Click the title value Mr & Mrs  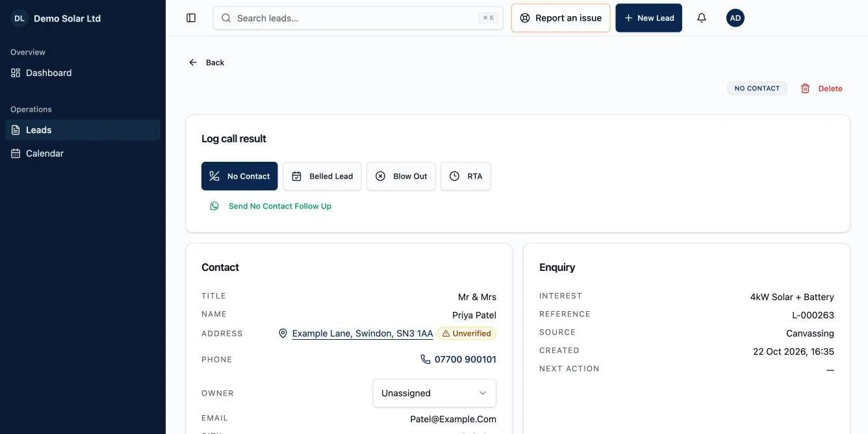click(x=477, y=297)
